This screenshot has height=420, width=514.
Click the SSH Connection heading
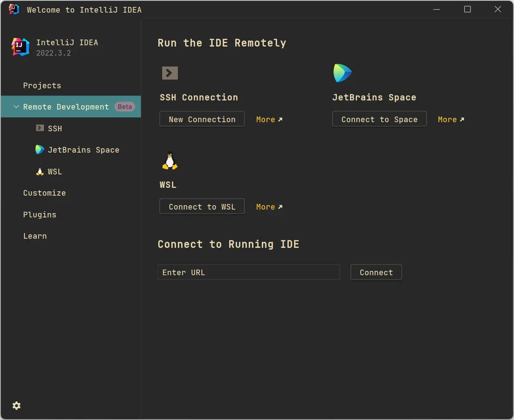pos(199,97)
